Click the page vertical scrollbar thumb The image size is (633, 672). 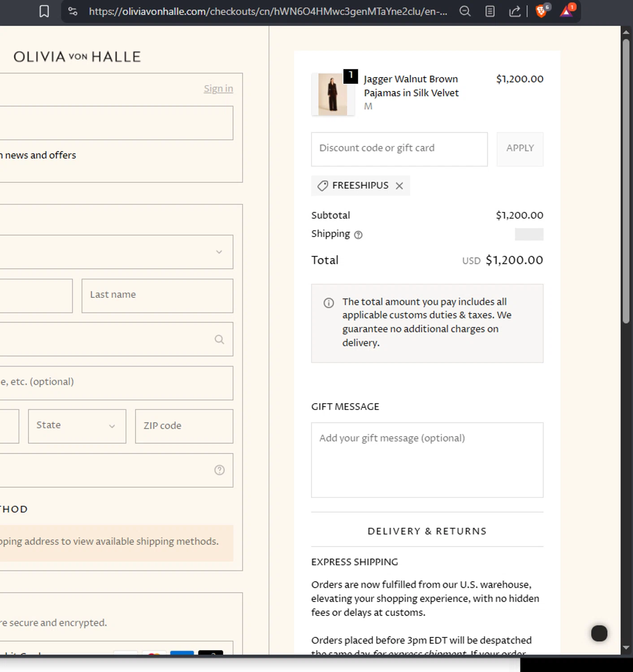(x=626, y=181)
